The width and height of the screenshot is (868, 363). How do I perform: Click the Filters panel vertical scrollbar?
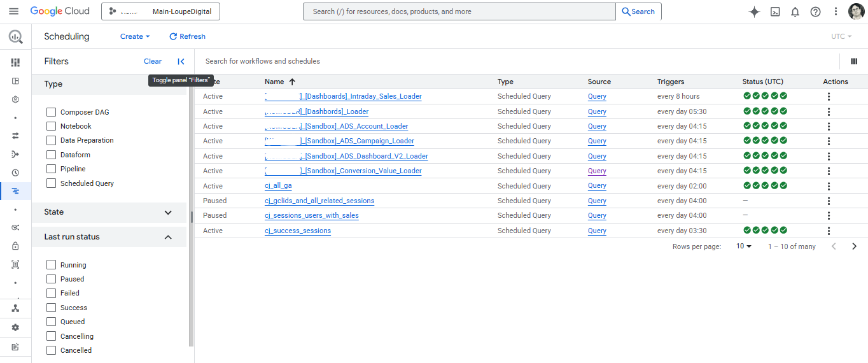(191, 217)
